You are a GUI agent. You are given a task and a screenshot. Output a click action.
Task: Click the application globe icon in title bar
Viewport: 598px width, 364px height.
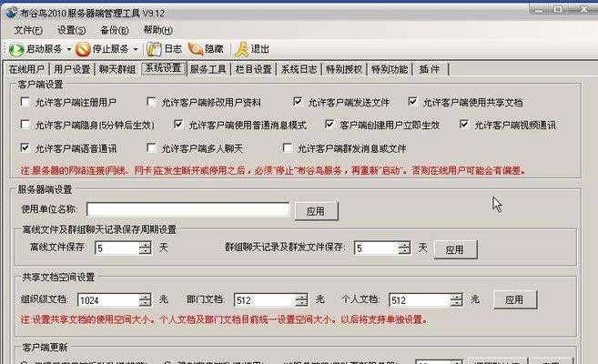[x=12, y=13]
